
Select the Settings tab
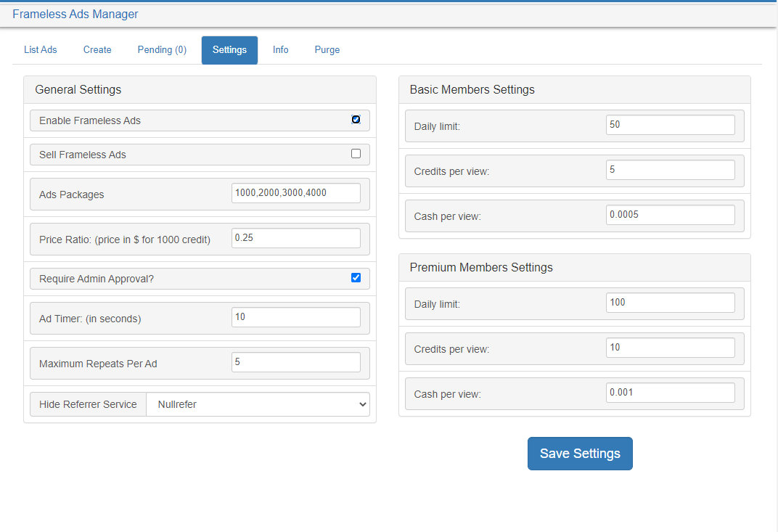coord(229,50)
